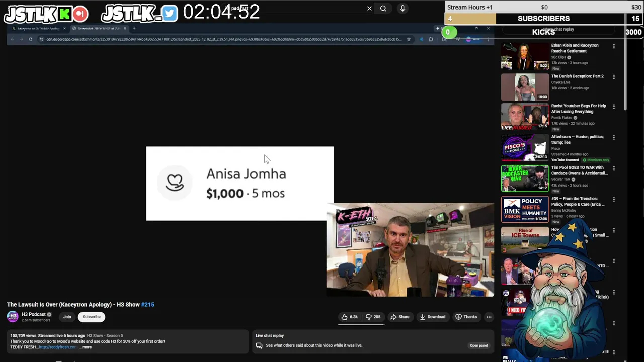Viewport: 644px width, 362px height.
Task: Click the YouTube search magnifier icon
Action: click(x=383, y=8)
